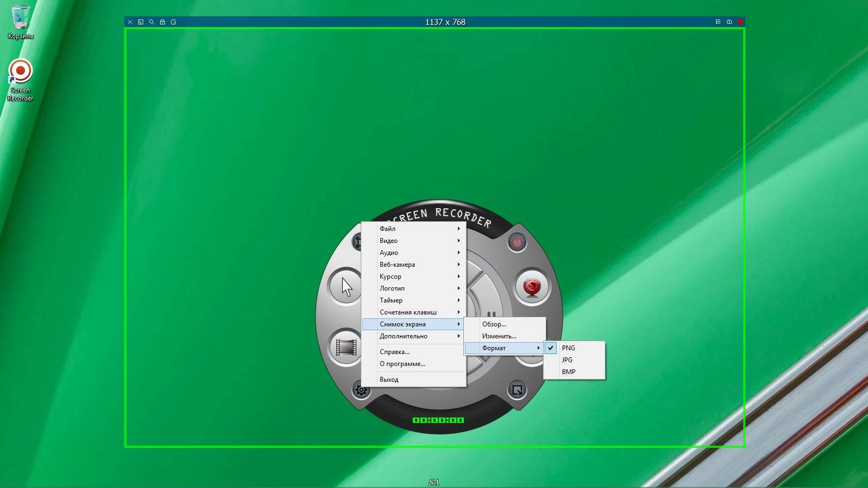868x488 pixels.
Task: Choose the JPG format option
Action: click(x=574, y=360)
